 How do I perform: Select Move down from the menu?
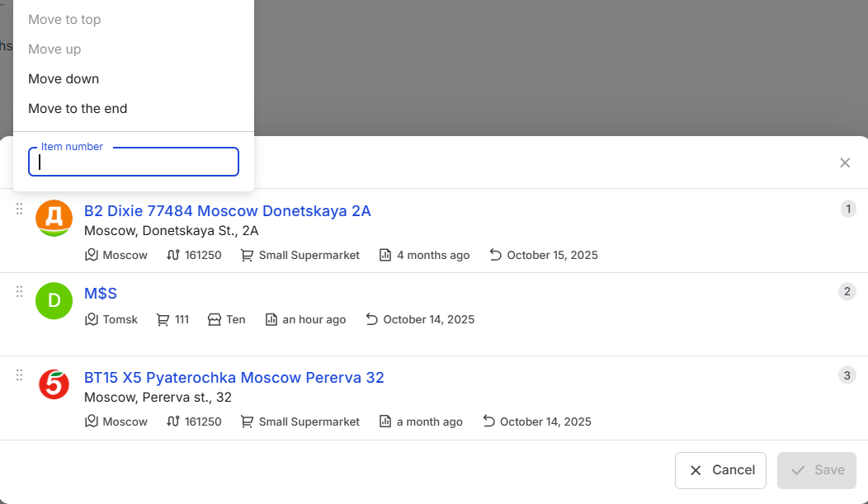(64, 79)
